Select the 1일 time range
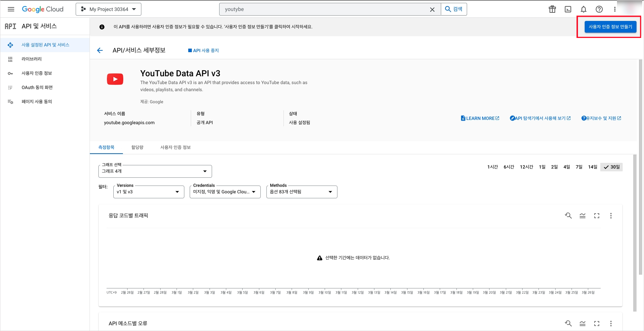This screenshot has width=644, height=331. pyautogui.click(x=542, y=167)
